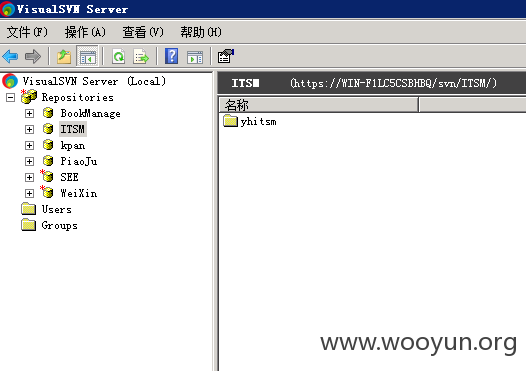This screenshot has height=371, width=526.
Task: Click the WeiXin repository icon
Action: [47, 192]
